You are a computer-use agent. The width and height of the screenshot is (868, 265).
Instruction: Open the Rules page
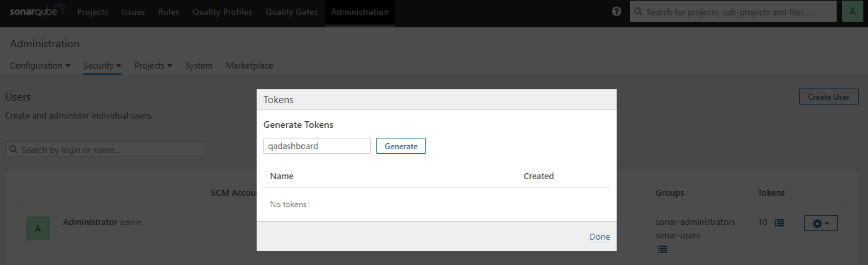tap(169, 12)
